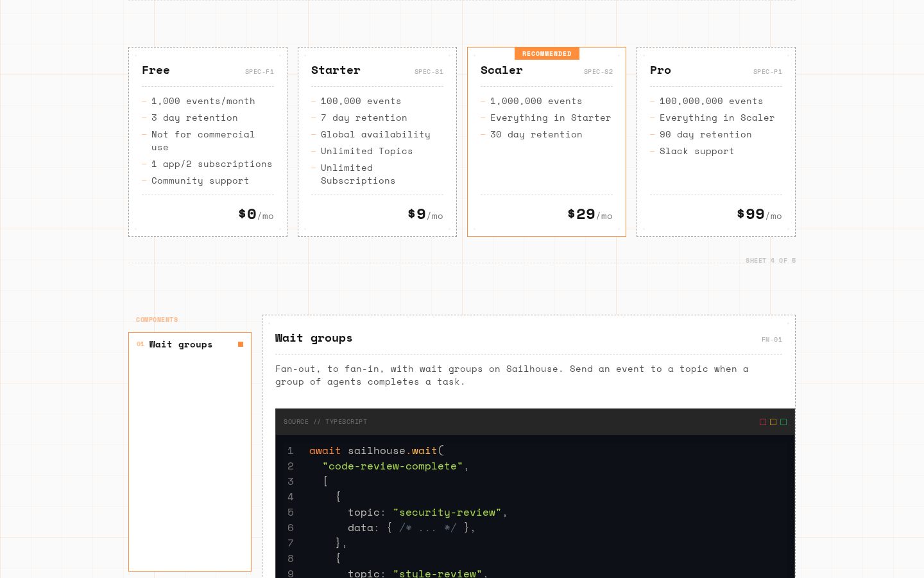The height and width of the screenshot is (578, 924).
Task: Click 'Everything in Scaler' feature
Action: click(x=717, y=118)
